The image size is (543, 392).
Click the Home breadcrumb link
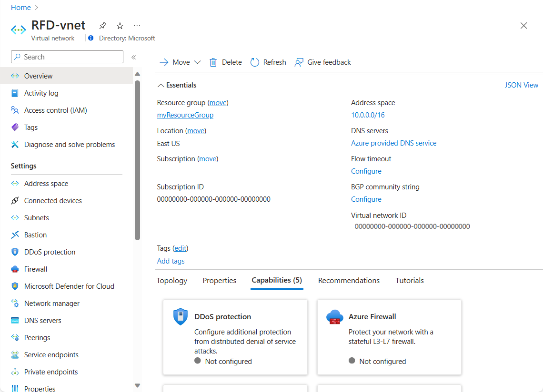pos(21,8)
